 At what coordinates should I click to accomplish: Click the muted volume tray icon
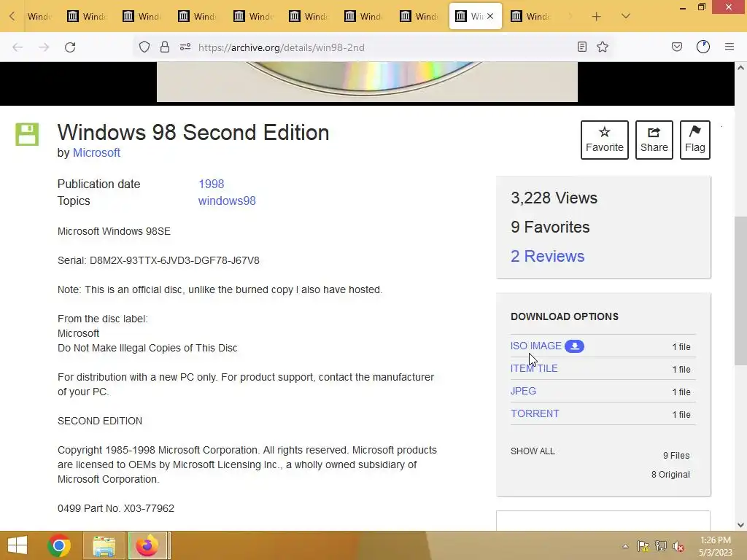[678, 546]
